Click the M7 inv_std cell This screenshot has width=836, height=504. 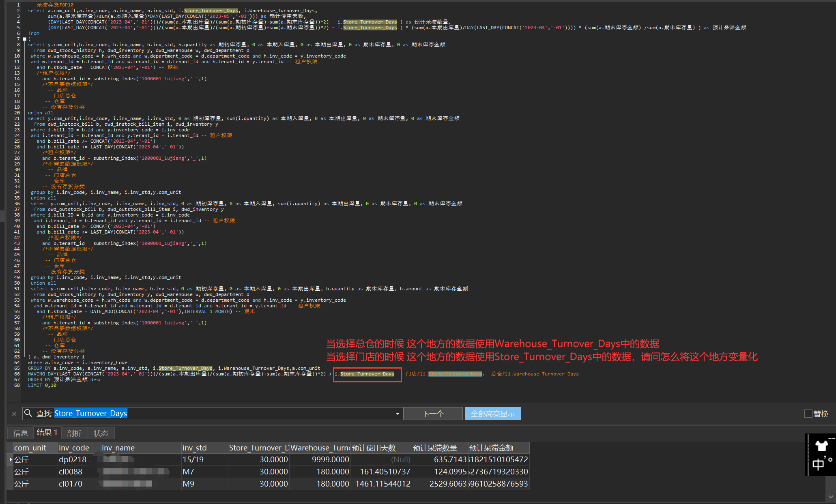pyautogui.click(x=204, y=472)
